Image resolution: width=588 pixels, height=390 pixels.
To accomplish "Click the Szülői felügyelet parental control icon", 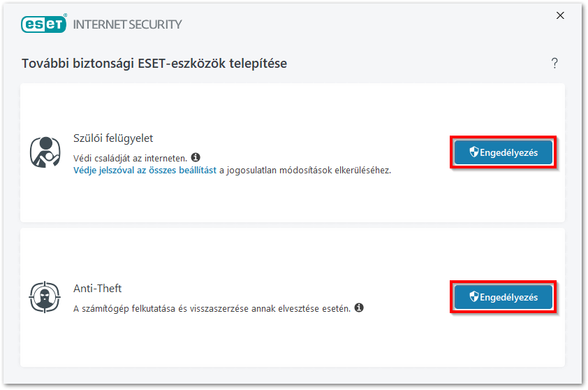I will coord(45,152).
